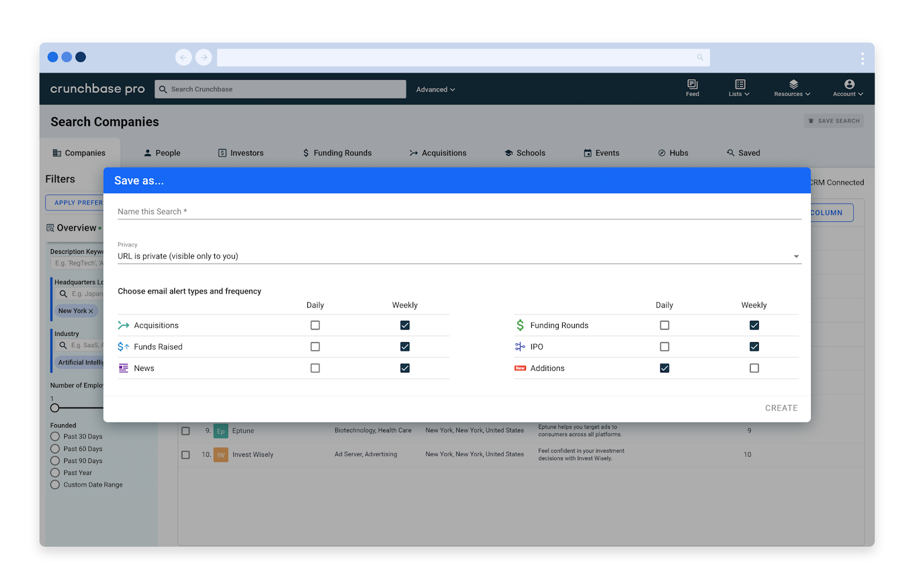The image size is (917, 588).
Task: Enable daily Funding Rounds alerts
Action: point(664,325)
